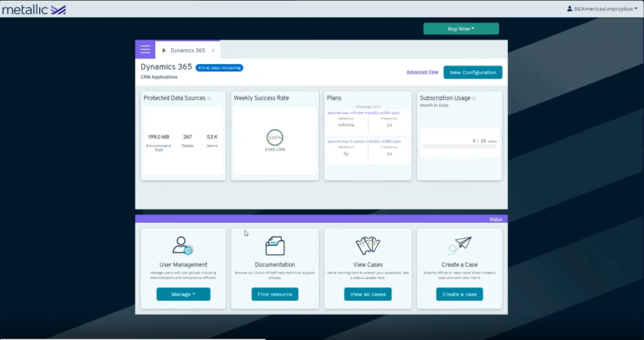This screenshot has width=644, height=340.
Task: Click info icon beside Subscription Usage
Action: pyautogui.click(x=474, y=98)
